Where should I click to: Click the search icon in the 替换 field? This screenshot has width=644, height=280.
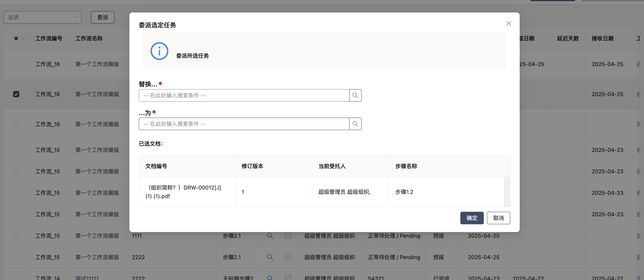pyautogui.click(x=355, y=95)
